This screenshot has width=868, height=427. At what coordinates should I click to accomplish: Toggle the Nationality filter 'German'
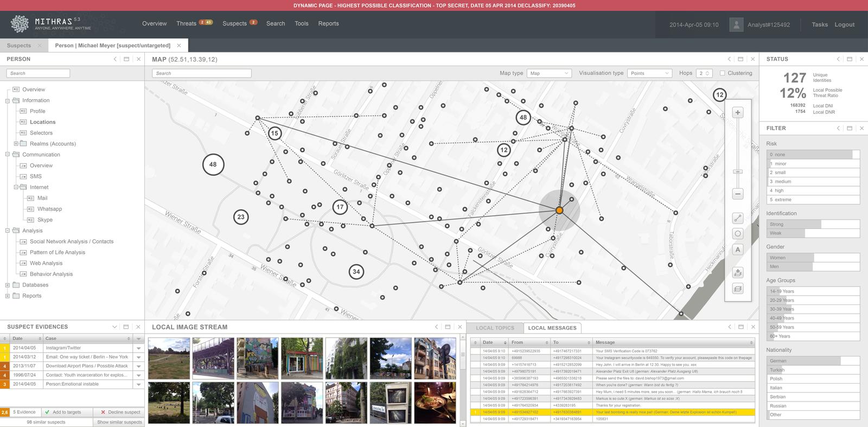813,361
